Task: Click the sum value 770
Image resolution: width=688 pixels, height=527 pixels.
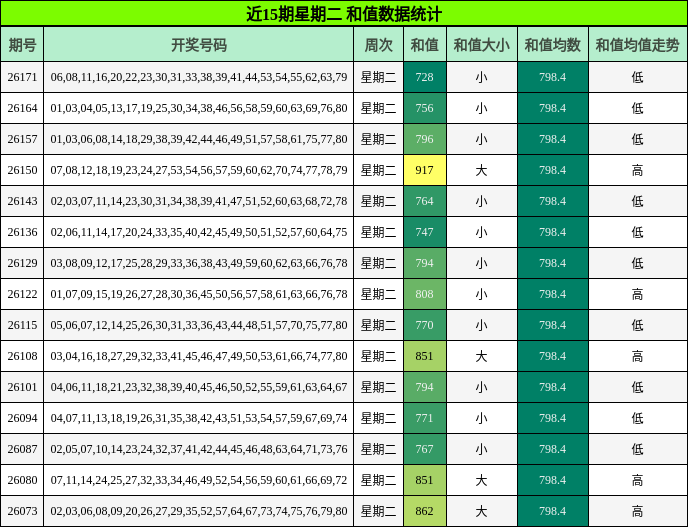Action: pyautogui.click(x=424, y=325)
